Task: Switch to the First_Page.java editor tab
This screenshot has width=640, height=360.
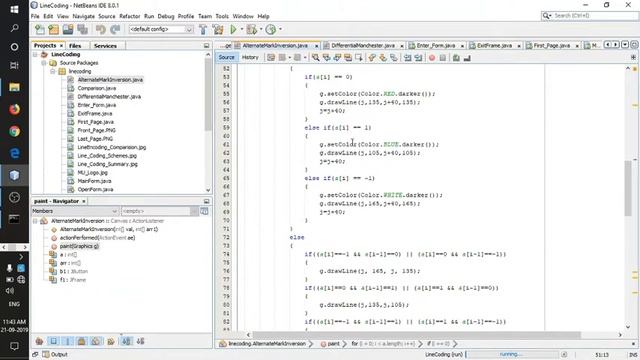Action: coord(551,46)
